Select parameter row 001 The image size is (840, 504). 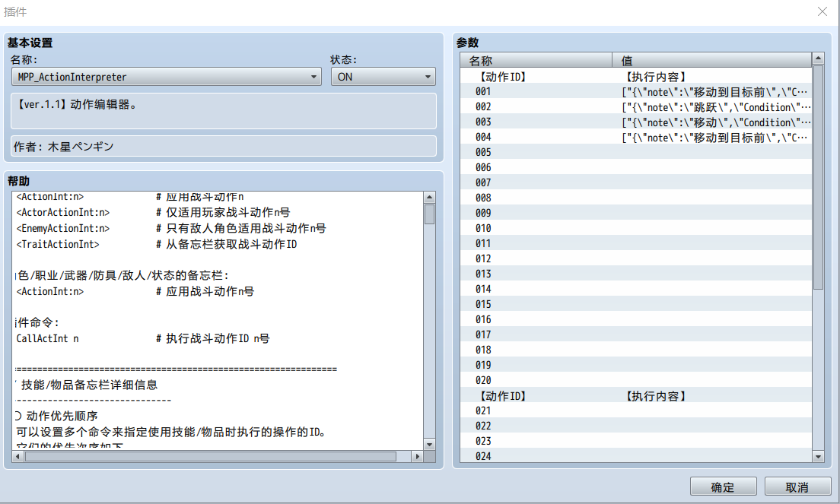click(636, 91)
